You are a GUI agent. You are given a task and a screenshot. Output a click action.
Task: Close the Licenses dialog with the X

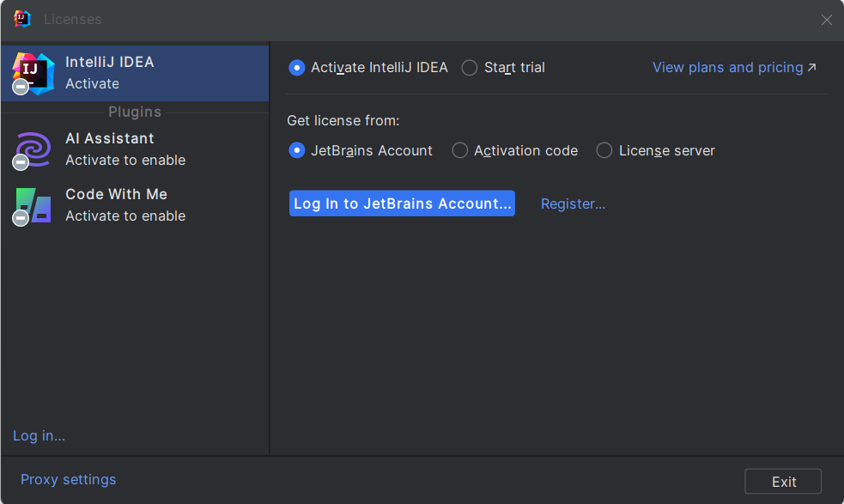pos(826,20)
